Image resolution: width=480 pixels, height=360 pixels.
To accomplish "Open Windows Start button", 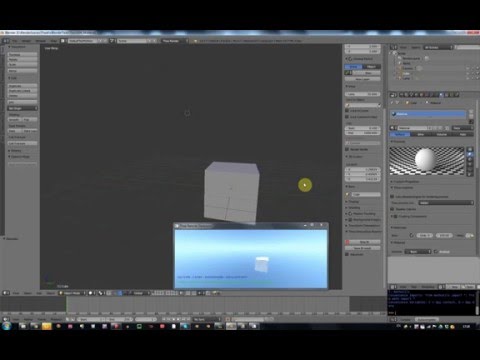I will pyautogui.click(x=6, y=326).
